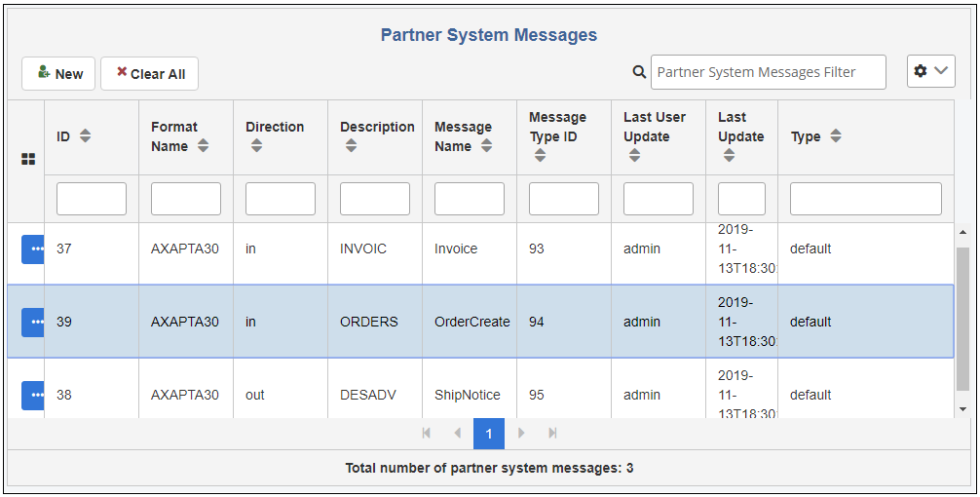The image size is (980, 497).
Task: Open the gear settings dropdown
Action: tap(930, 71)
